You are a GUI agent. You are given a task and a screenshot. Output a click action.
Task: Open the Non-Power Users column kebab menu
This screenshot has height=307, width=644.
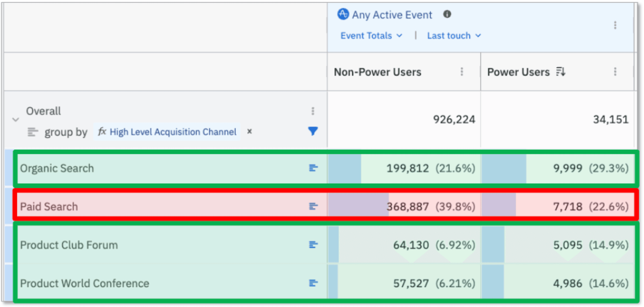[x=462, y=72]
